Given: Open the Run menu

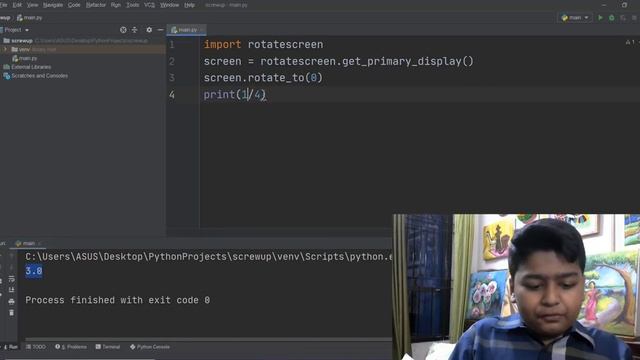Looking at the screenshot, I should click(116, 5).
